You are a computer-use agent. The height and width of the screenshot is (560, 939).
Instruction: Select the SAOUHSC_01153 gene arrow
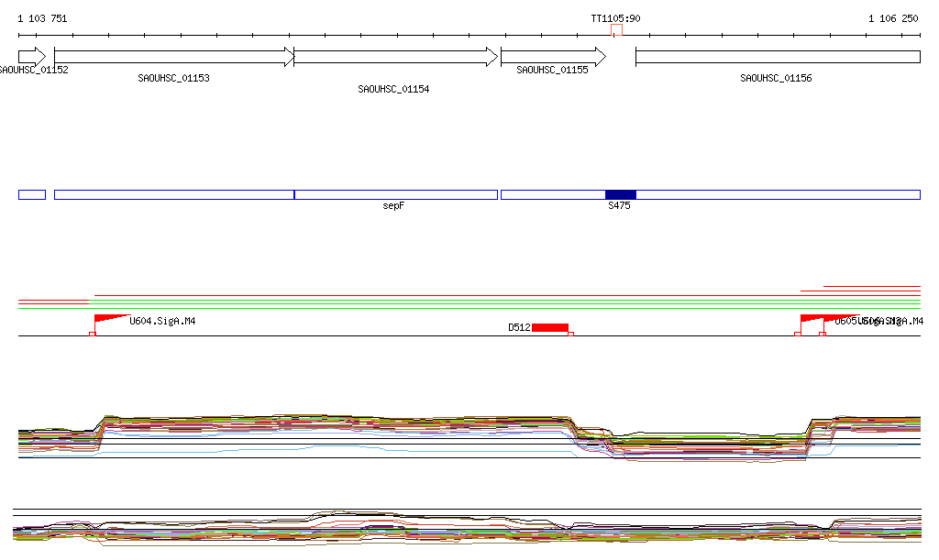(173, 57)
